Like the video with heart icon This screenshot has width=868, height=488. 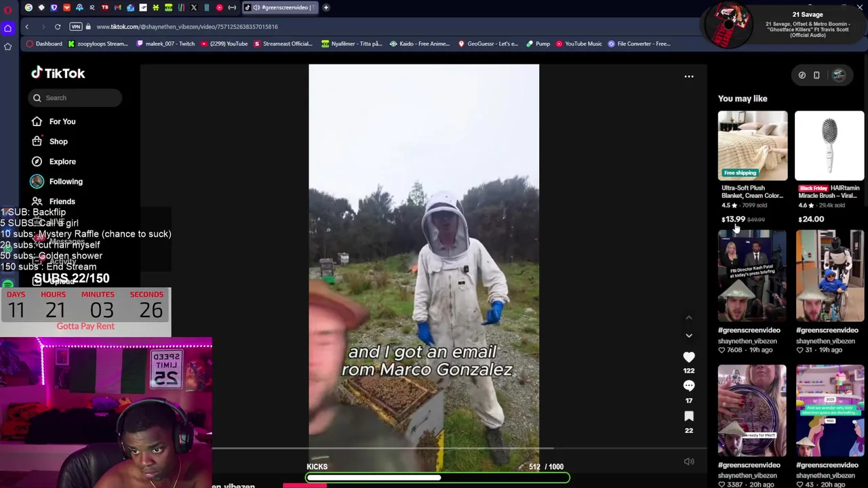(x=689, y=357)
